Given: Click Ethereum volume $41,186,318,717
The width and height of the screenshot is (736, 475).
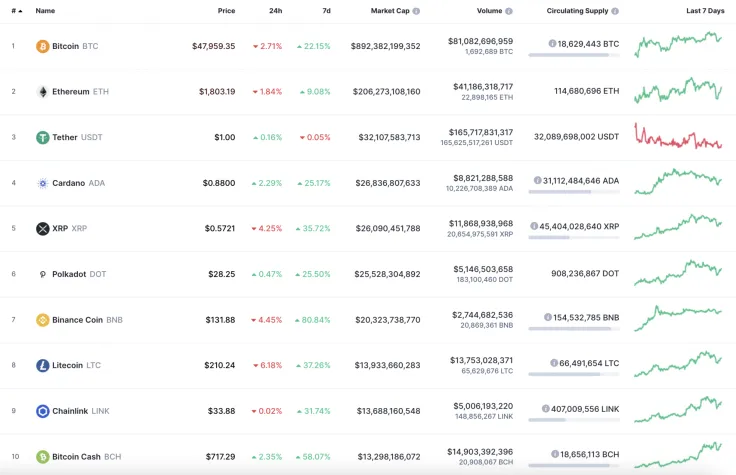Looking at the screenshot, I should point(483,86).
